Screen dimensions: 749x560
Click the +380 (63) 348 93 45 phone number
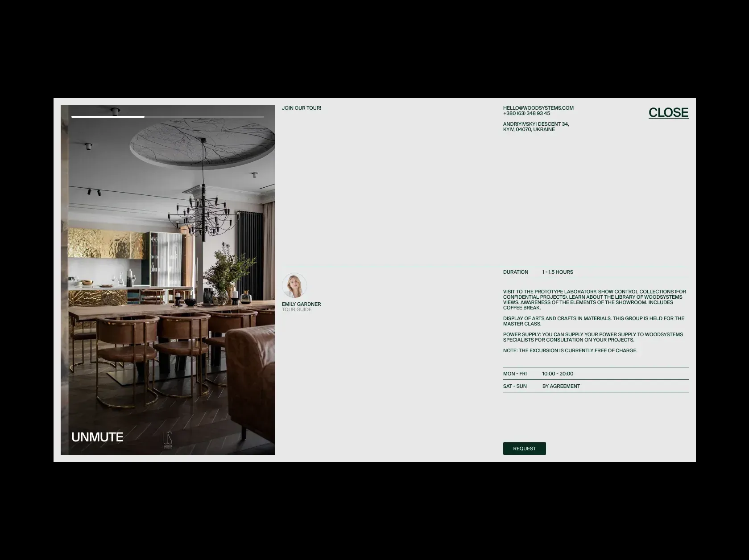coord(526,114)
